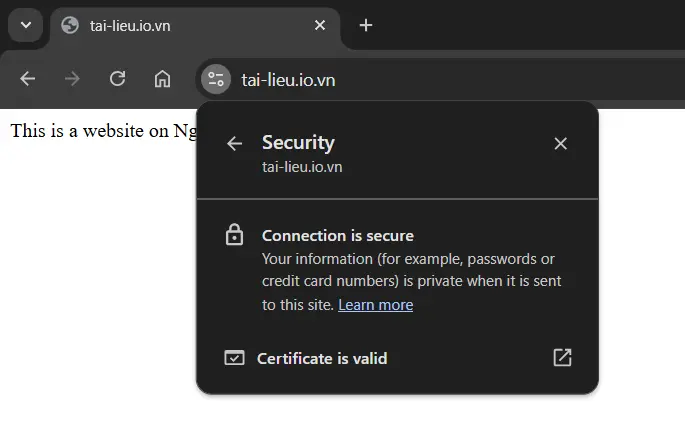The width and height of the screenshot is (685, 445).
Task: Open the Certificate is valid entry
Action: 322,358
